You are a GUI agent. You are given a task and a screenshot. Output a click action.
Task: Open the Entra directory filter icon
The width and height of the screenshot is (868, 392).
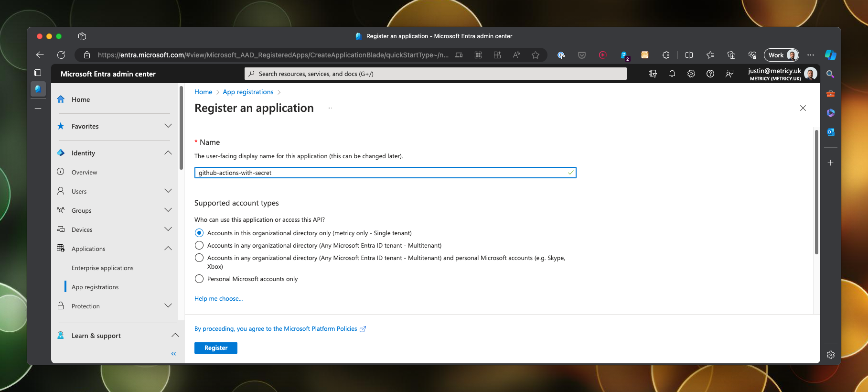click(653, 74)
